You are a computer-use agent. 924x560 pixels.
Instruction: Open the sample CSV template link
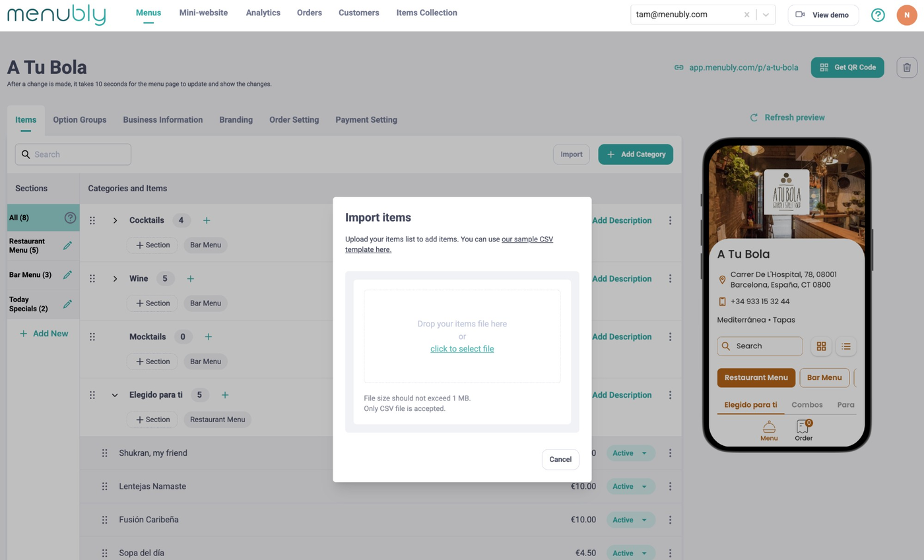click(x=449, y=244)
